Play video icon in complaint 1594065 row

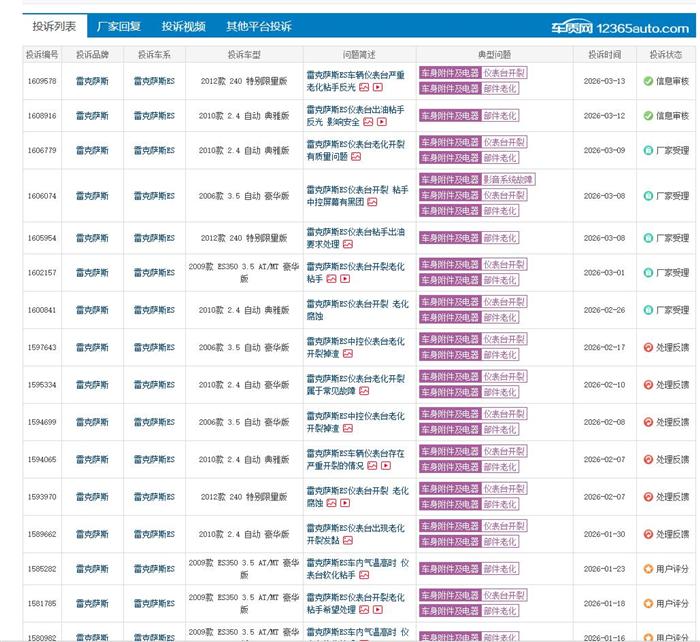click(x=386, y=466)
